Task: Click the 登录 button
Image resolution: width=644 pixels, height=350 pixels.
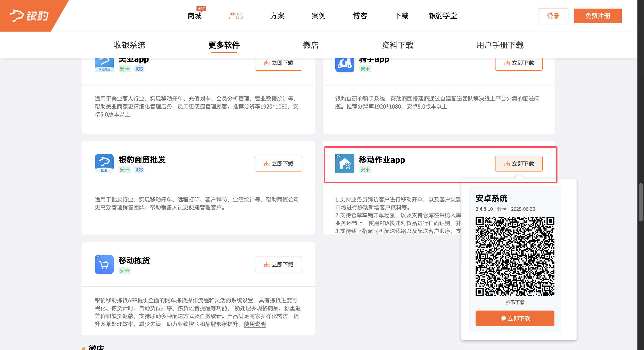Action: point(553,16)
